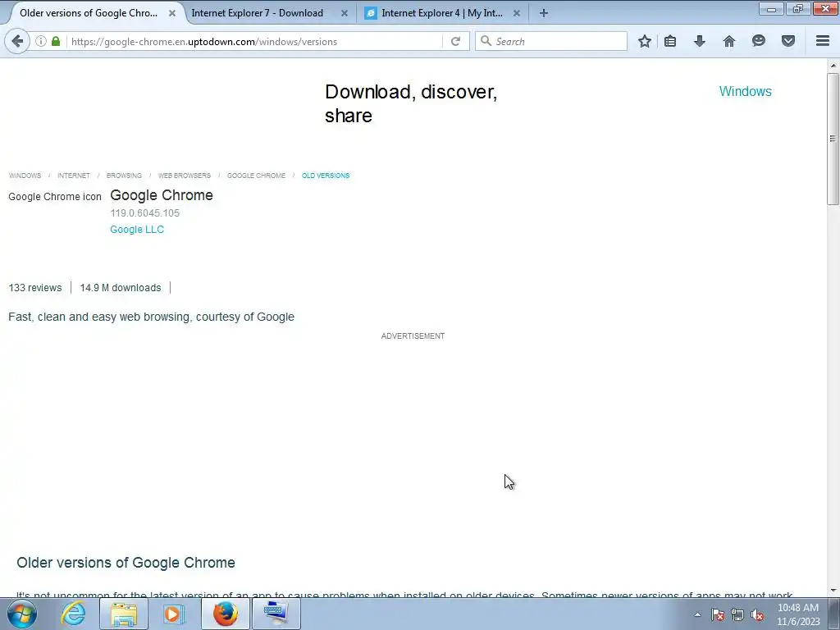Open Windows Media Player taskbar icon
The image size is (840, 630).
click(x=172, y=614)
